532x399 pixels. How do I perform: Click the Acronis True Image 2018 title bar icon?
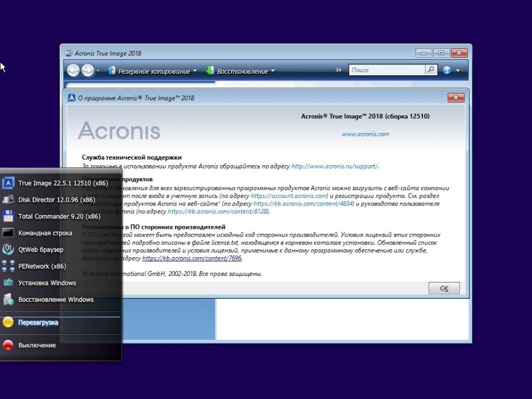pos(69,53)
